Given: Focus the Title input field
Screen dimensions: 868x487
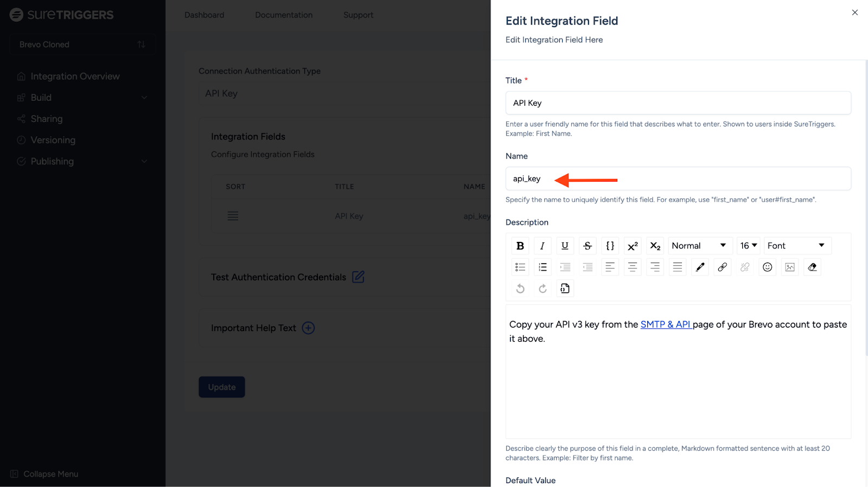Looking at the screenshot, I should (x=678, y=103).
